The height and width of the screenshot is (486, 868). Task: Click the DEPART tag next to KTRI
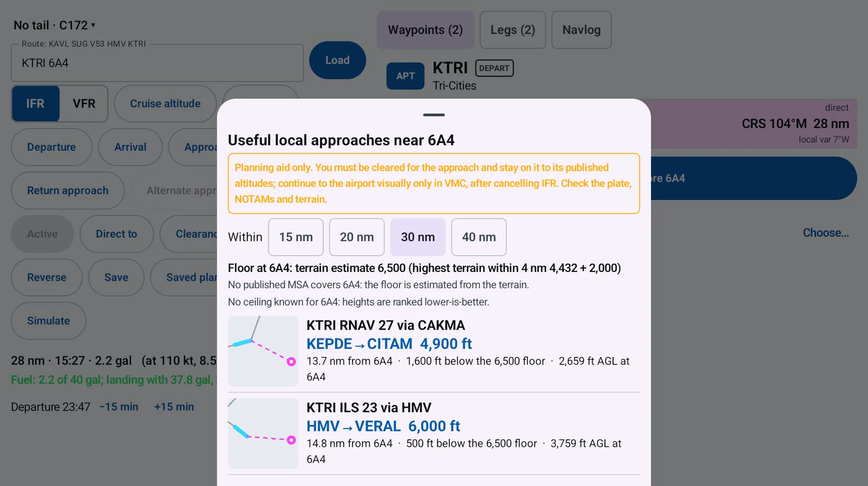pos(494,68)
